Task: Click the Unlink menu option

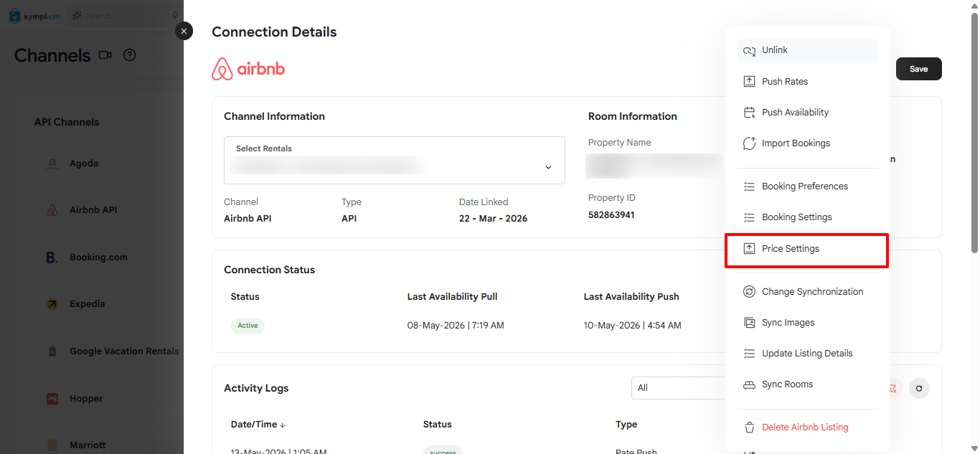Action: pos(807,50)
